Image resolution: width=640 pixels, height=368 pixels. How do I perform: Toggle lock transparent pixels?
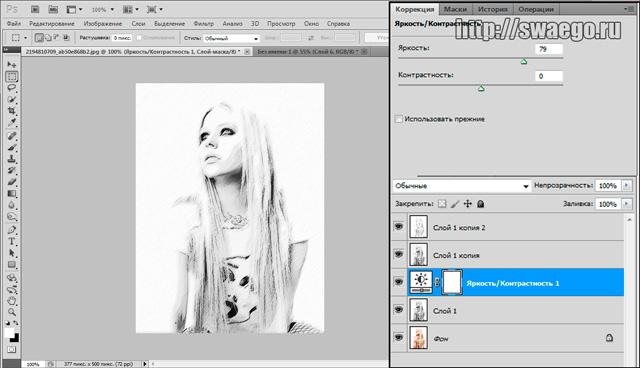click(x=442, y=204)
